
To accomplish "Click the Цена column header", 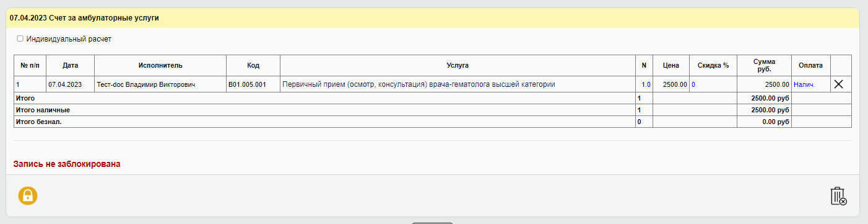I will [671, 65].
